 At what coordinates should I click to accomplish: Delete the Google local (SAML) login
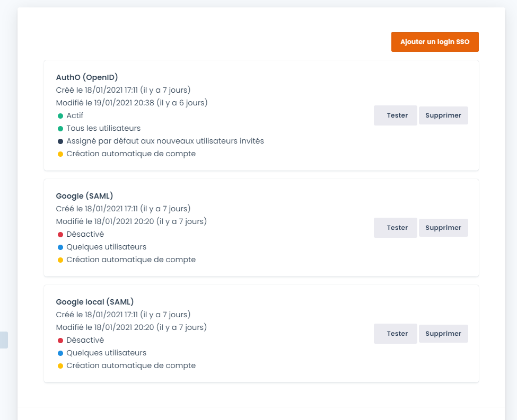443,334
